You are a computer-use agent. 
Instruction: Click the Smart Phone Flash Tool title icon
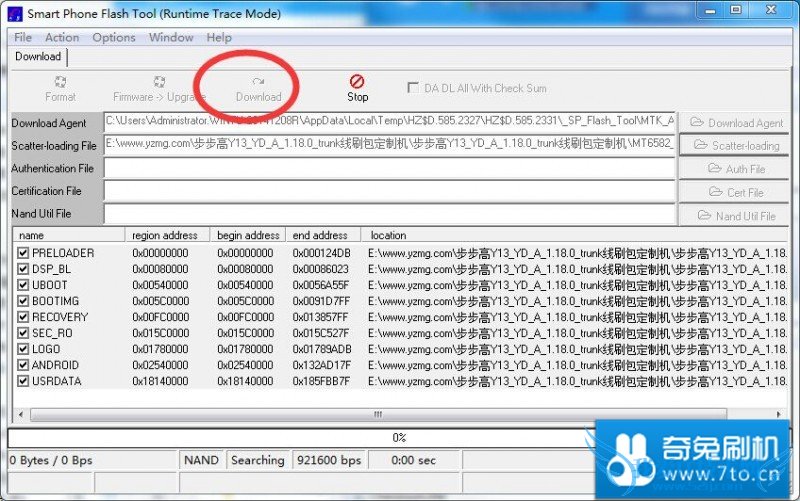15,14
